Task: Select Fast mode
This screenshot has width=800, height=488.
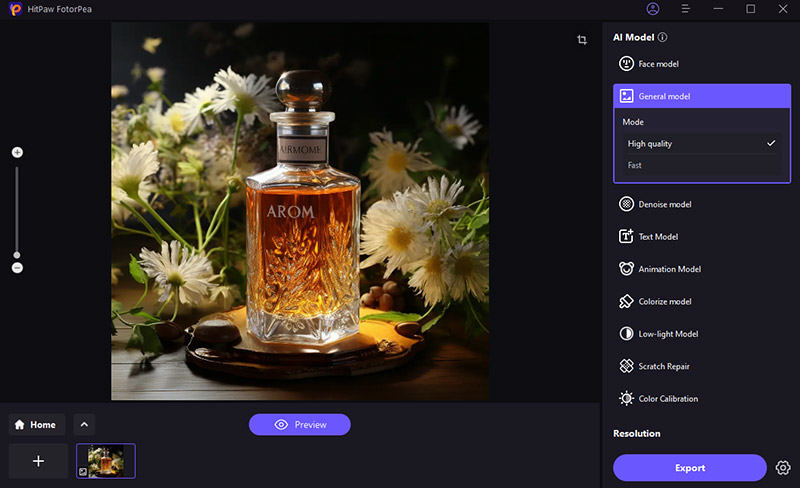Action: coord(702,165)
